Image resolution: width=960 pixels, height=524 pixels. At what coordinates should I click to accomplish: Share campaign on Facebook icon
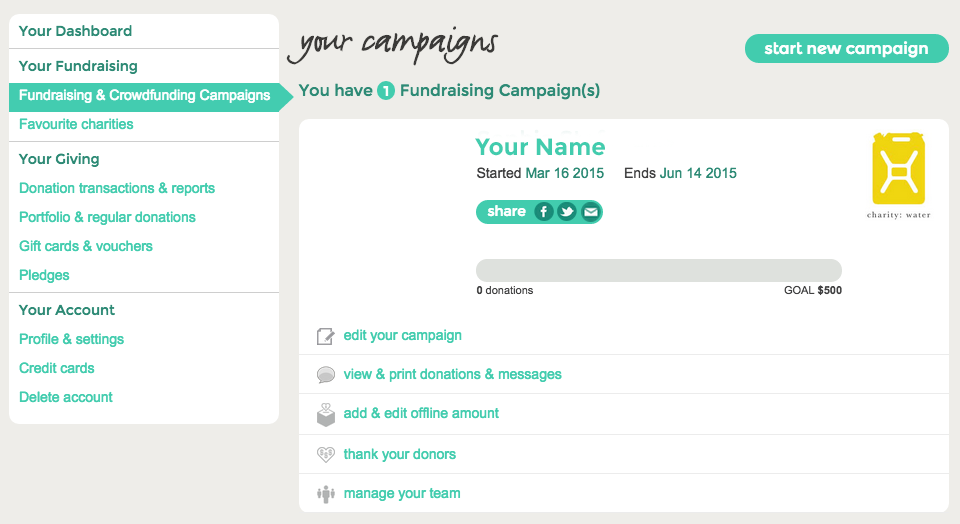click(x=544, y=212)
